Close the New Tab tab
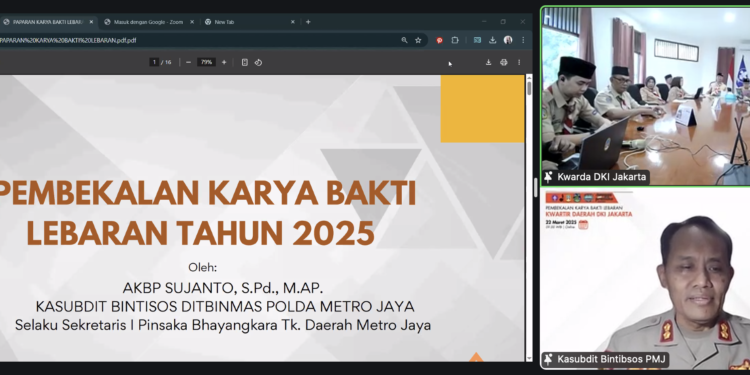The image size is (750, 375). [293, 22]
